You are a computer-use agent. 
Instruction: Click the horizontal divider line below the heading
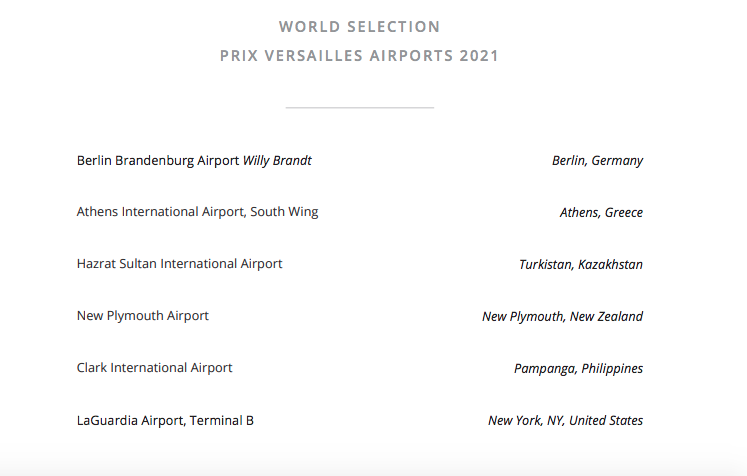(359, 107)
